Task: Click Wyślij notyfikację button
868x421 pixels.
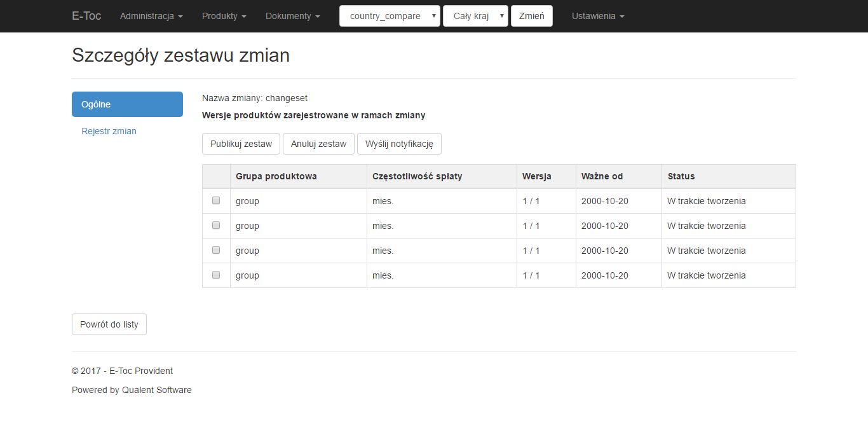Action: (x=399, y=144)
